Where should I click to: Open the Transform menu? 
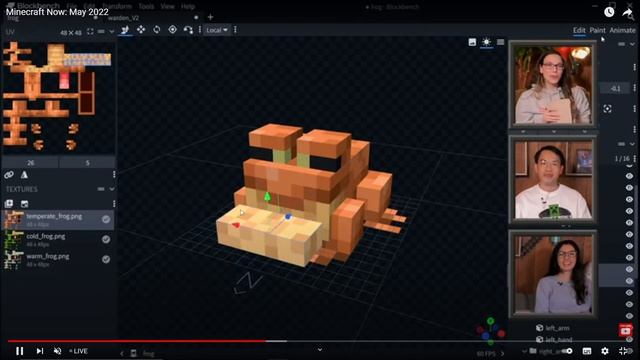click(117, 6)
